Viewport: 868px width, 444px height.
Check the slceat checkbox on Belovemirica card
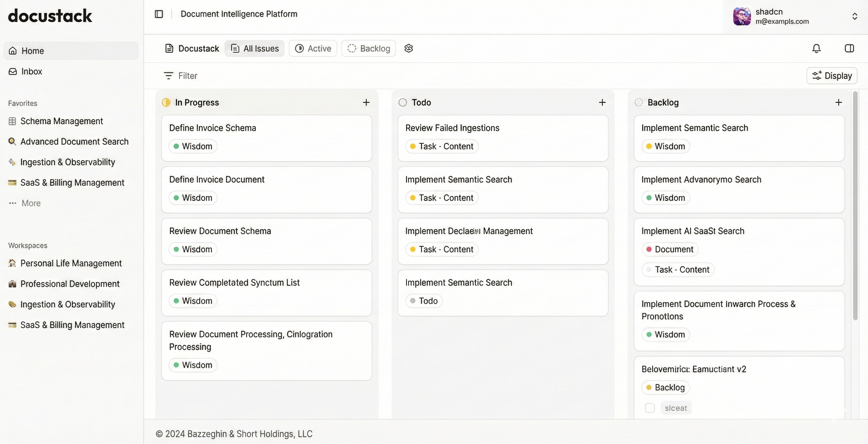[650, 408]
